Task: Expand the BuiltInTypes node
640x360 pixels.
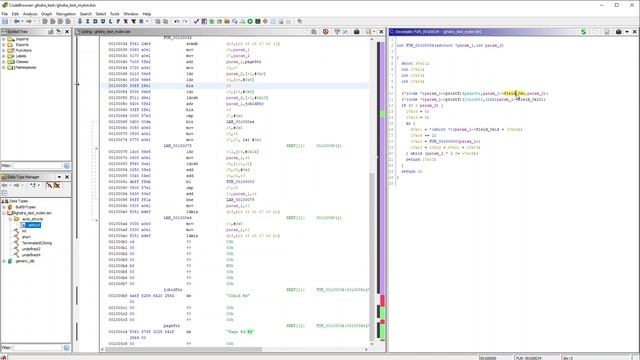Action: point(4,207)
